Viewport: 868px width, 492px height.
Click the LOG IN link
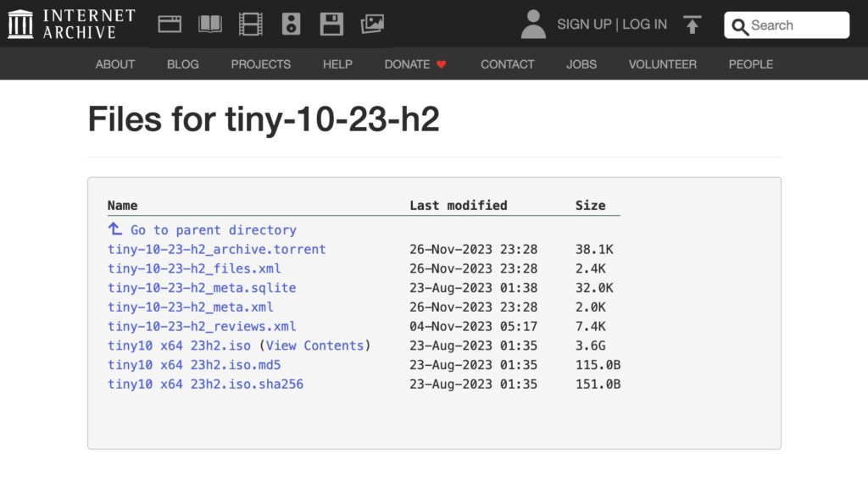(644, 25)
